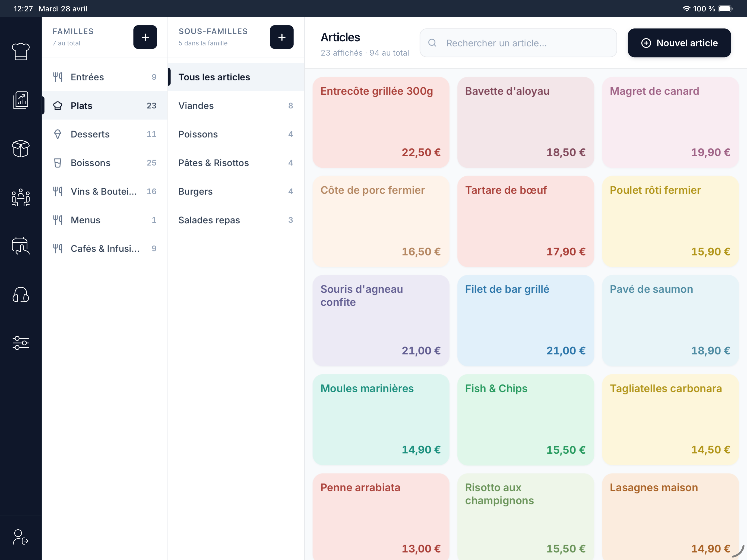Open the Fish & Chips card
Viewport: 747px width, 560px height.
click(x=526, y=419)
